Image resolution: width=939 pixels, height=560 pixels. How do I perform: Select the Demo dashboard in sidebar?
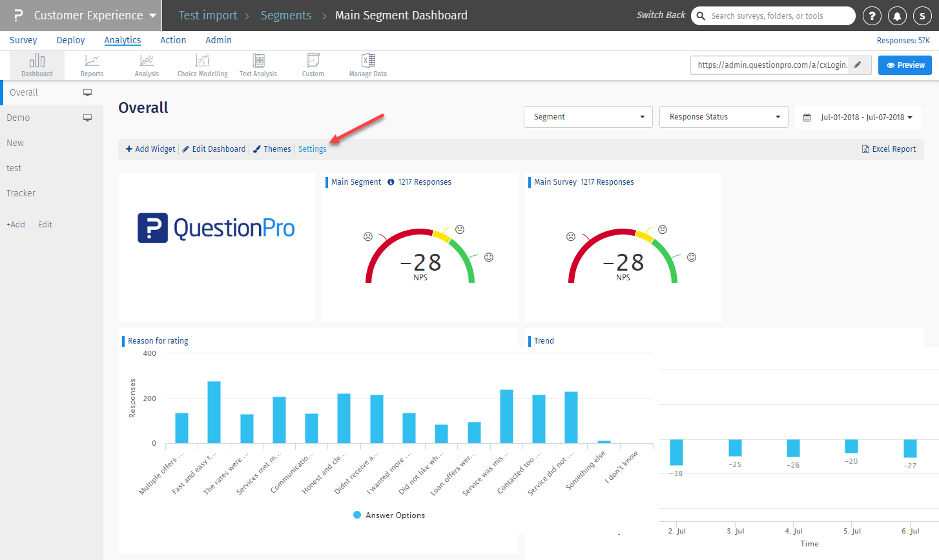[x=18, y=118]
